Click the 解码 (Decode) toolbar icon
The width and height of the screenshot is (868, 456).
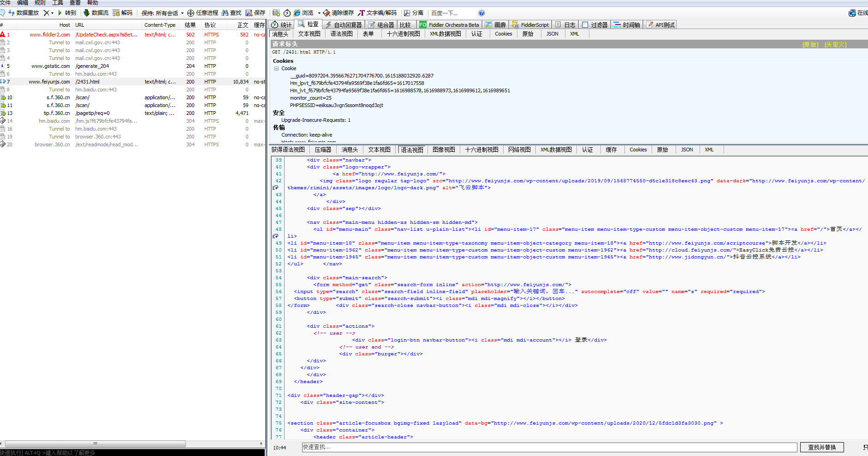pyautogui.click(x=117, y=13)
